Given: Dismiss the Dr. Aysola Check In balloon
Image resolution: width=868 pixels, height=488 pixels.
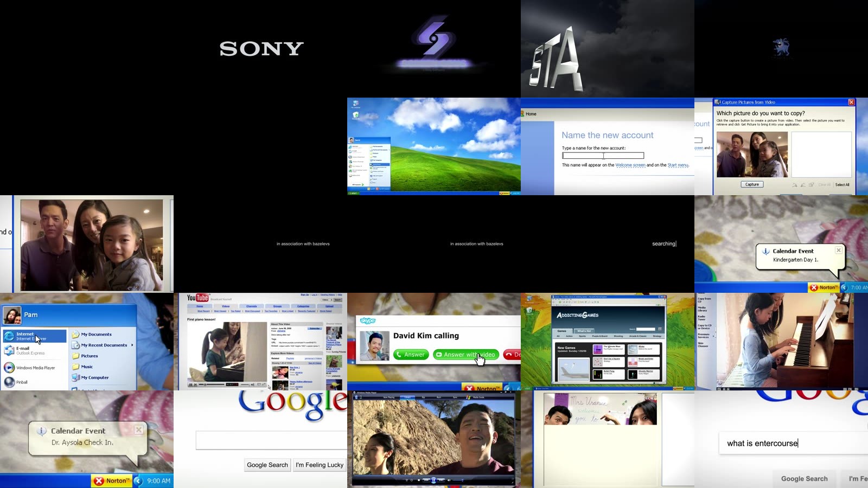Looking at the screenshot, I should [x=139, y=429].
